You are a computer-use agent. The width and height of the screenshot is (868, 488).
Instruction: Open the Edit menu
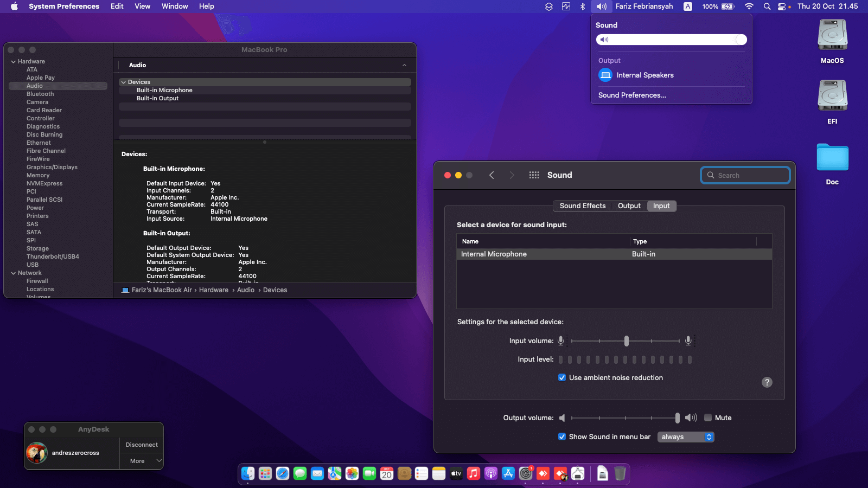(x=117, y=7)
